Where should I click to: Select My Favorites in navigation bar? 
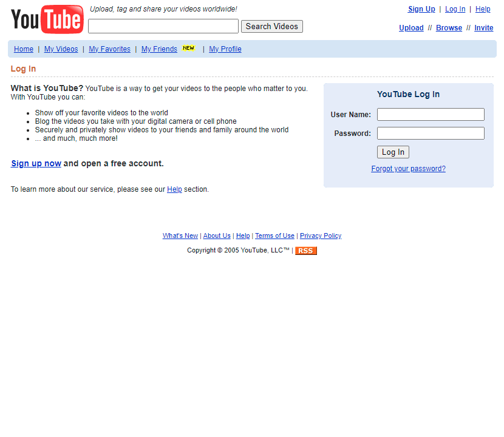pos(110,49)
